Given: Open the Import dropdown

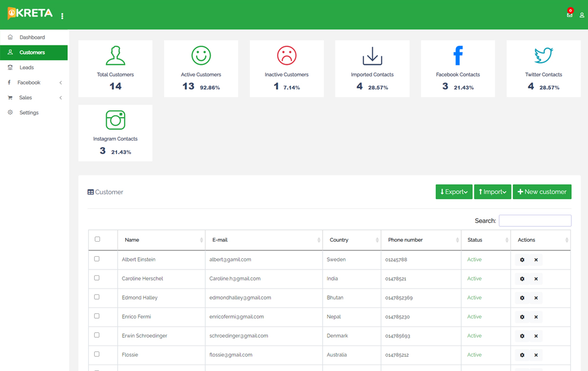Looking at the screenshot, I should (x=492, y=192).
